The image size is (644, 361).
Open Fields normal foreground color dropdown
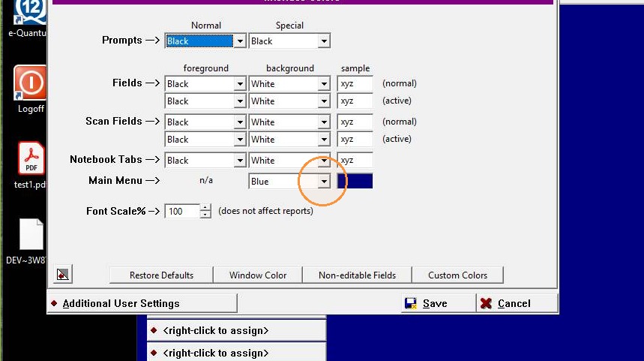[x=240, y=84]
